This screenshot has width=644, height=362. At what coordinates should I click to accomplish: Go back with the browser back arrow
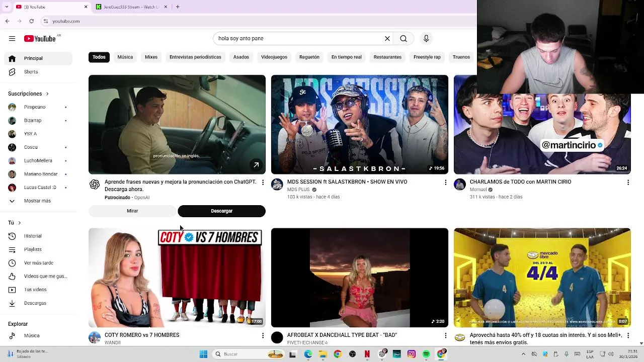pos(8,21)
